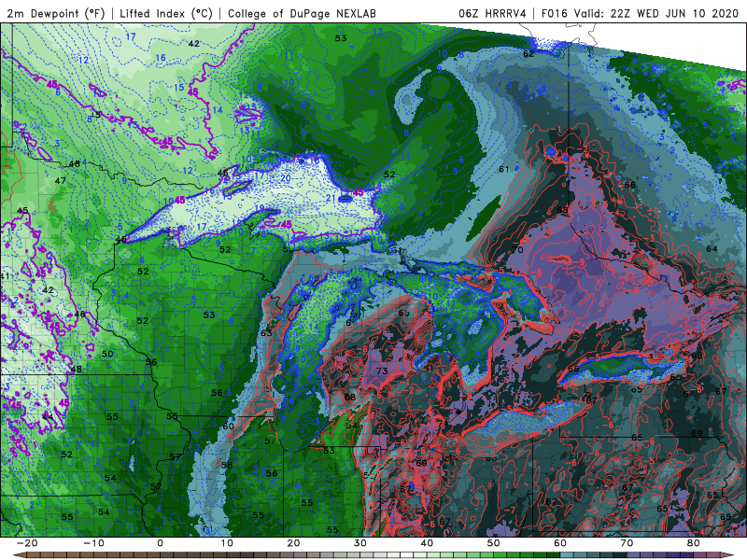The width and height of the screenshot is (747, 560).
Task: Click the dewpoint value 64 near the right edge
Action: pos(712,248)
